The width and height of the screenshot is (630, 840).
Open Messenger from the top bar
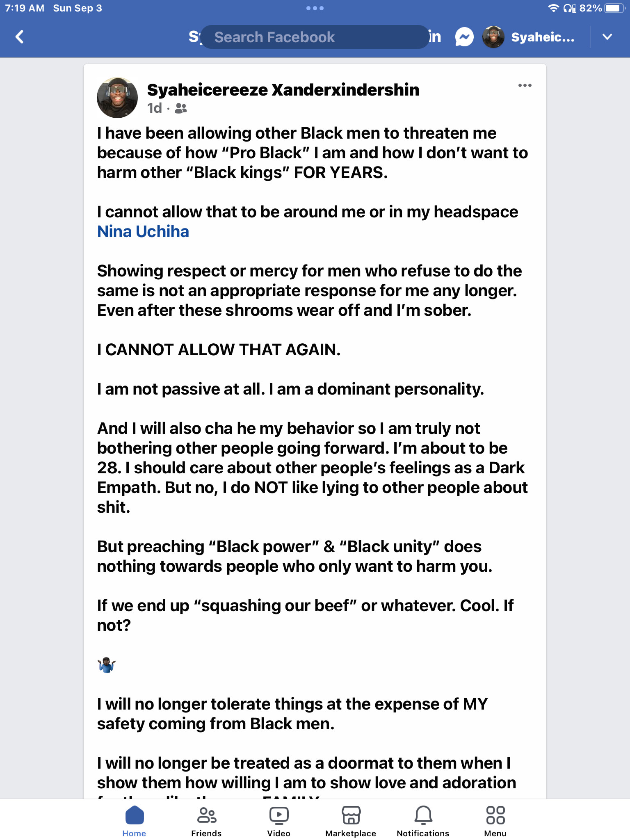[464, 37]
